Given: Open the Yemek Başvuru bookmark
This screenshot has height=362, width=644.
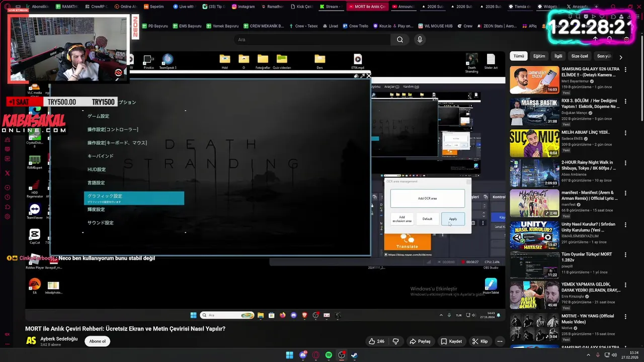Looking at the screenshot, I should point(222,26).
